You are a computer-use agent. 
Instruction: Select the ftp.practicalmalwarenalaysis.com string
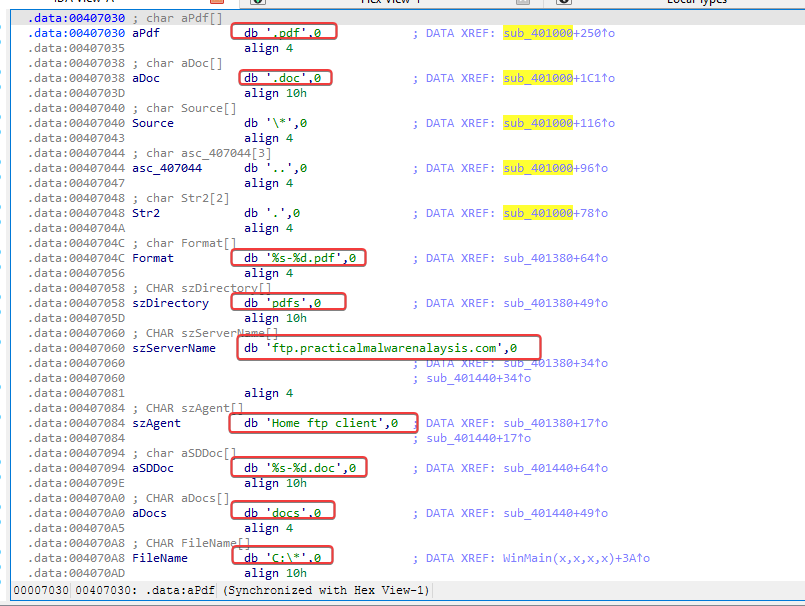(x=381, y=348)
